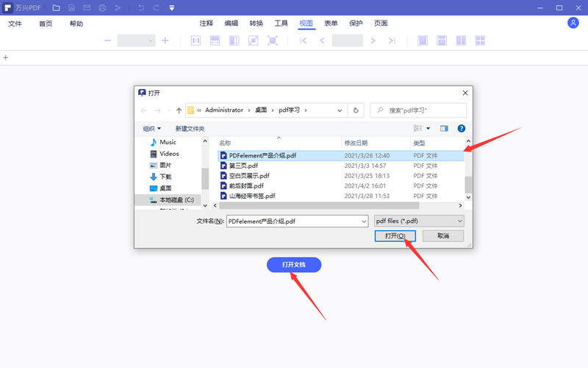Click the refresh button beside the address bar
Viewport: 588px width, 368px height.
pyautogui.click(x=356, y=110)
